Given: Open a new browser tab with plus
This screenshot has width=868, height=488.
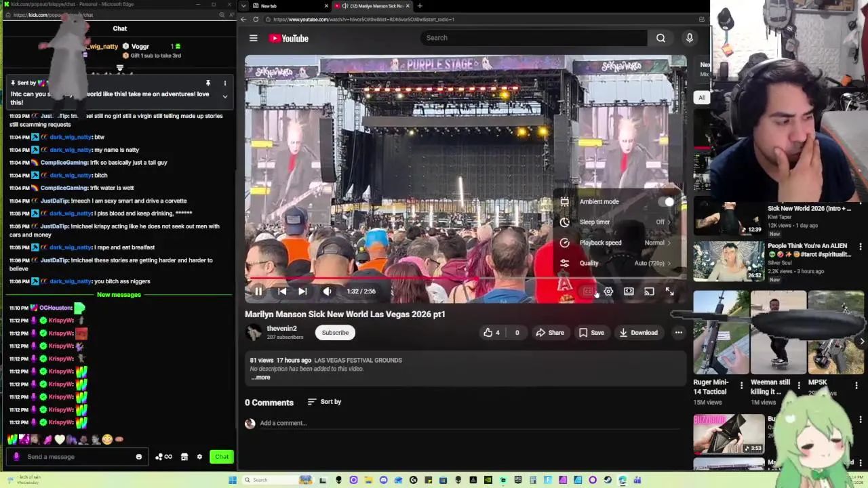Looking at the screenshot, I should click(x=420, y=6).
